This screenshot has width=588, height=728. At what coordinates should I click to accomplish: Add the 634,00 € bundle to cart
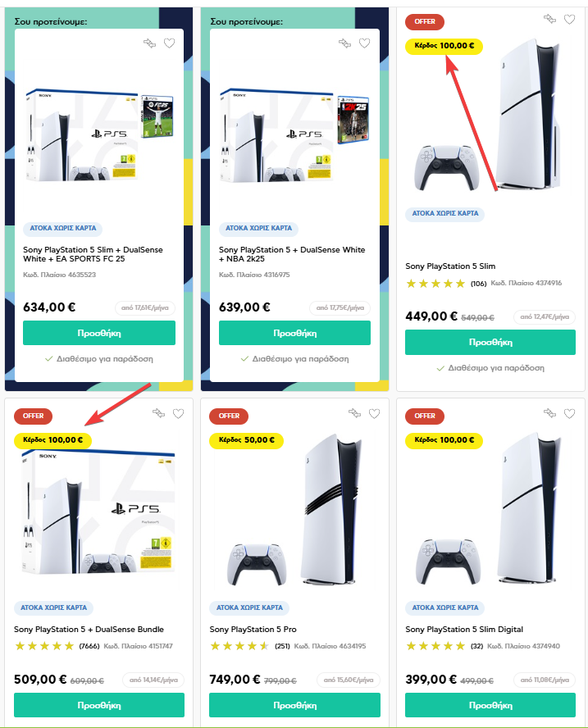(x=99, y=333)
